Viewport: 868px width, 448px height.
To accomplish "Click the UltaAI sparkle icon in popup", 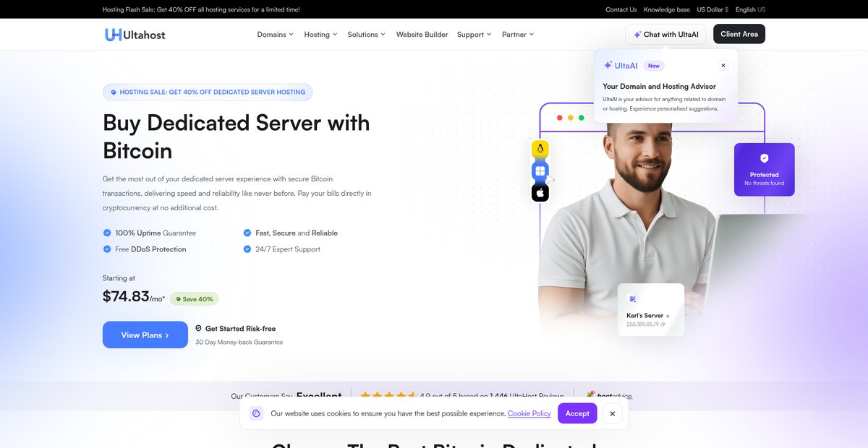I will (x=608, y=65).
